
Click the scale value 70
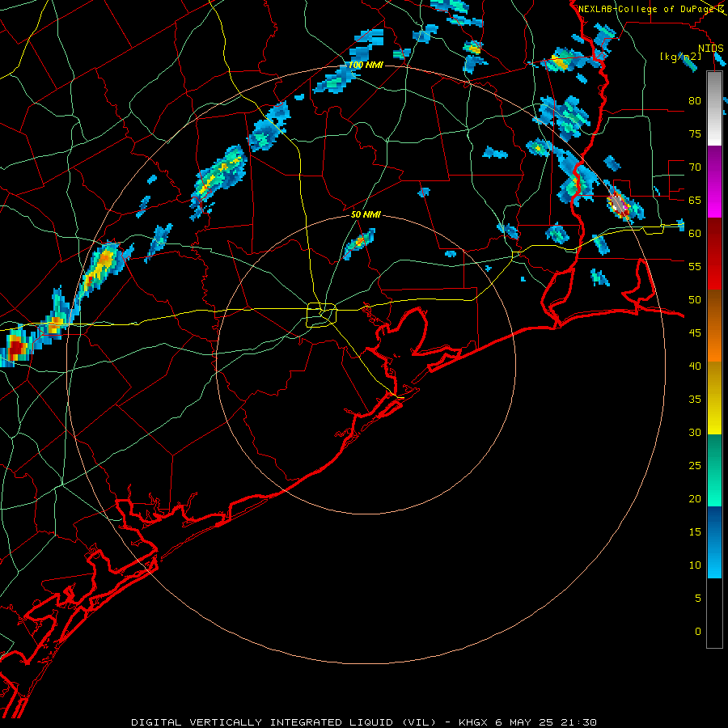tap(695, 167)
